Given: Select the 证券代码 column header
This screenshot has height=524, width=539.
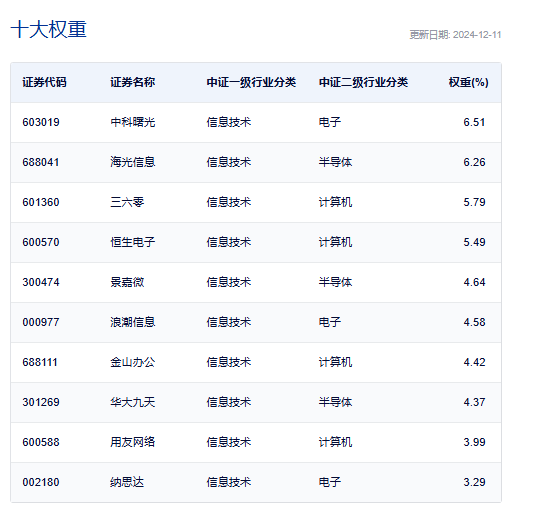Looking at the screenshot, I should tap(44, 83).
